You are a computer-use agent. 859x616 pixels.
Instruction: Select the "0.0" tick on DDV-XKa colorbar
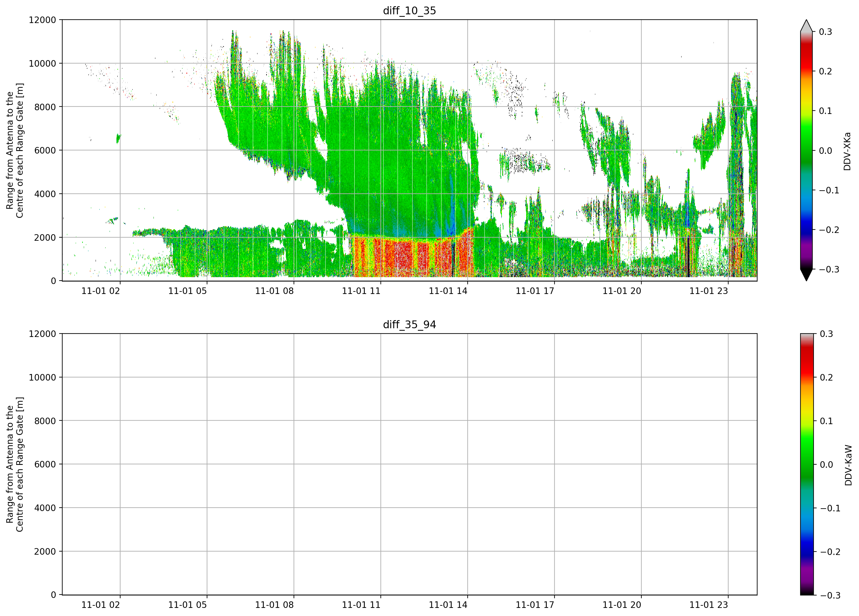(826, 151)
